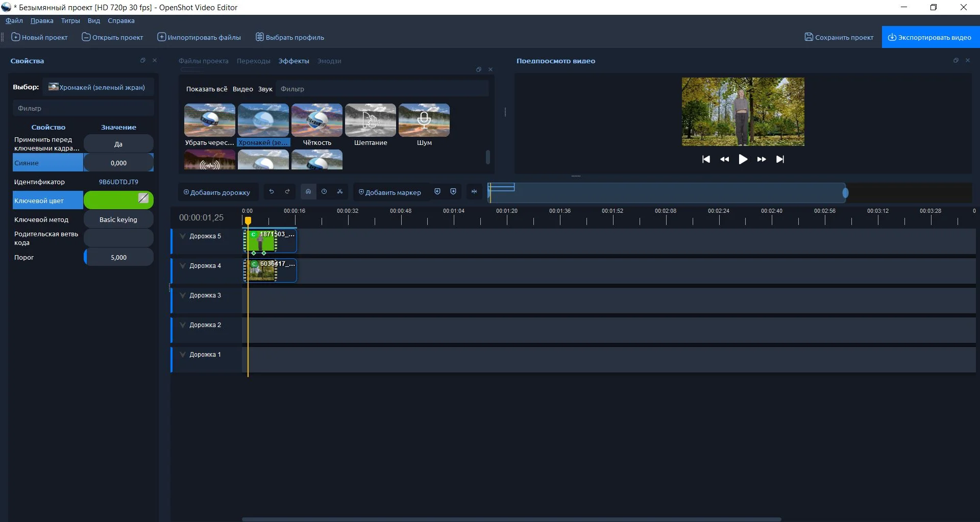Screen dimensions: 980x522
Task: Click the timing (clock) tool icon
Action: pyautogui.click(x=324, y=192)
